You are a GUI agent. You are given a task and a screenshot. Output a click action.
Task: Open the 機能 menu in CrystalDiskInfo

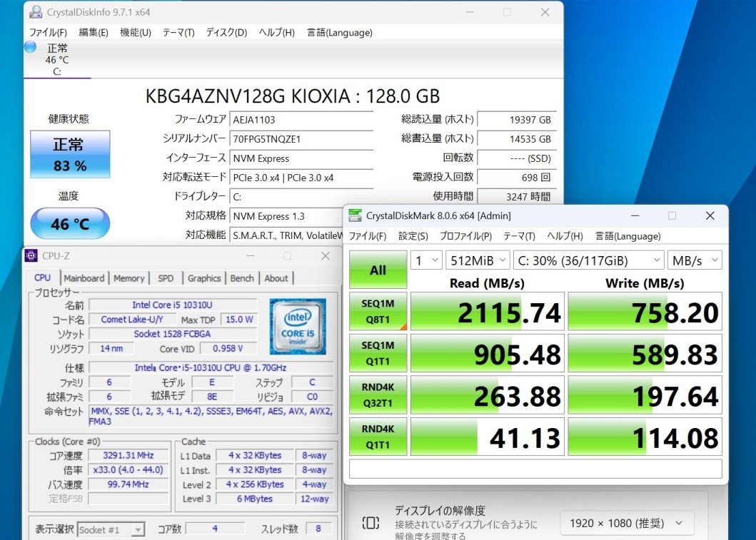tap(135, 32)
